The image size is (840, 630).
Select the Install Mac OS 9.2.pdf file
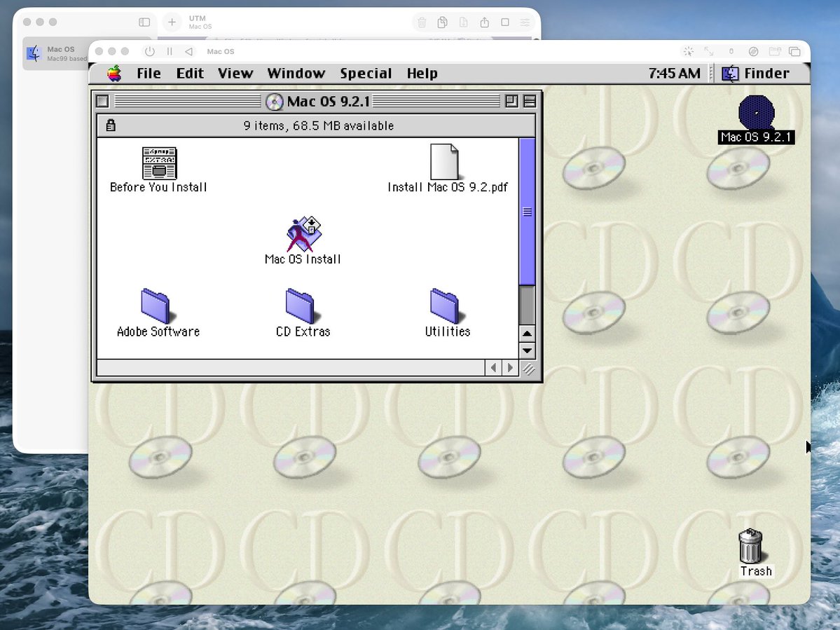[x=447, y=169]
